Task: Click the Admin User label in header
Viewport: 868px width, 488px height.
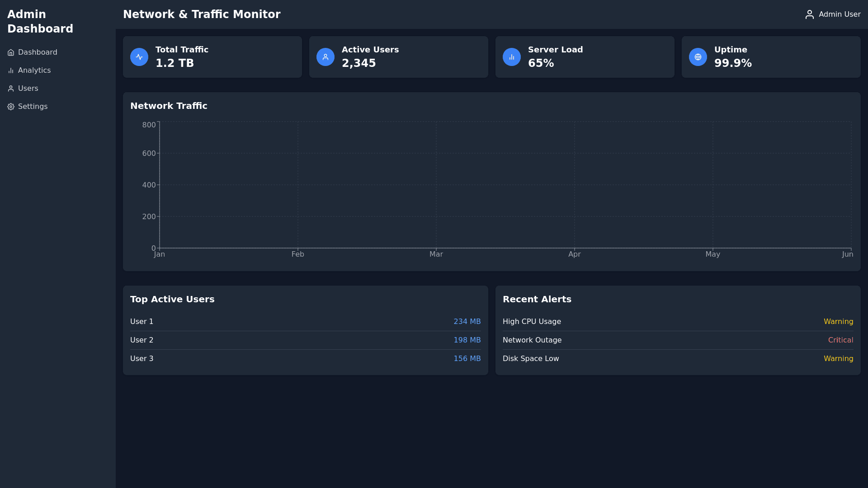Action: point(840,14)
